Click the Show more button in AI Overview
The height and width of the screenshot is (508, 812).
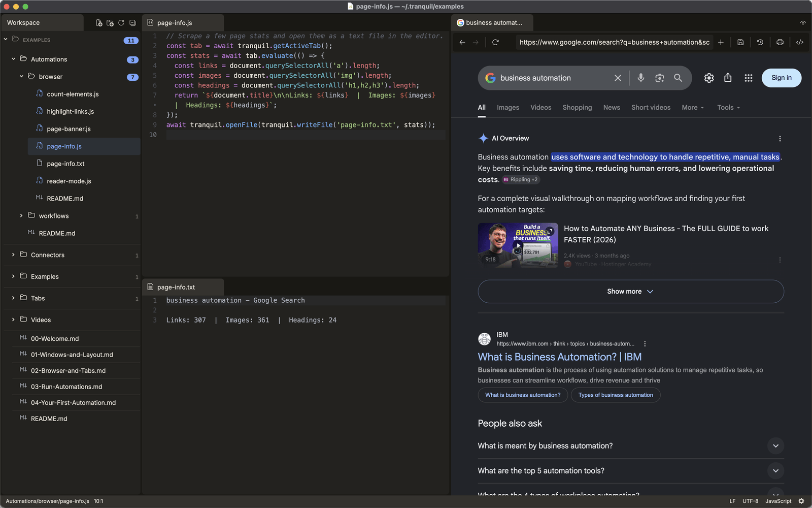[x=631, y=292]
